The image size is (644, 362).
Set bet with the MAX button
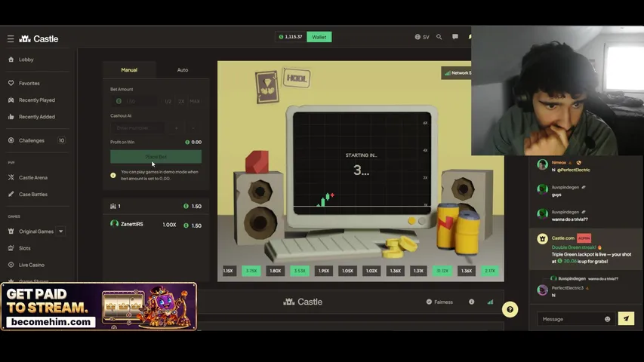[195, 101]
